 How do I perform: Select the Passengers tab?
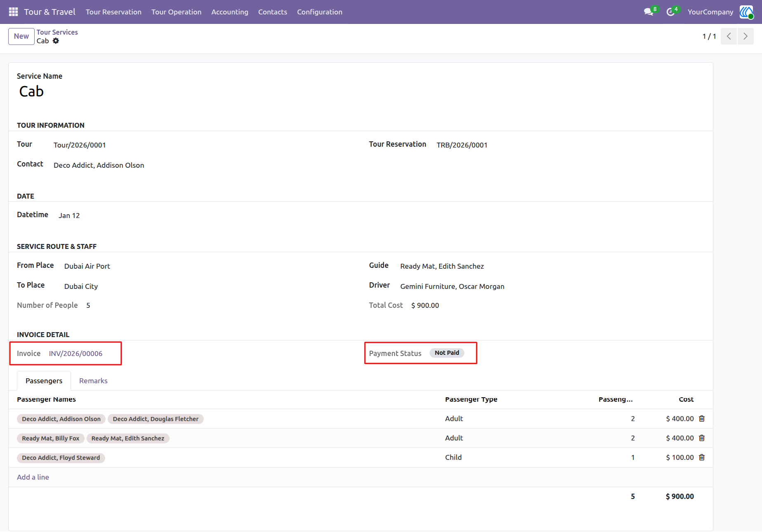pos(44,381)
